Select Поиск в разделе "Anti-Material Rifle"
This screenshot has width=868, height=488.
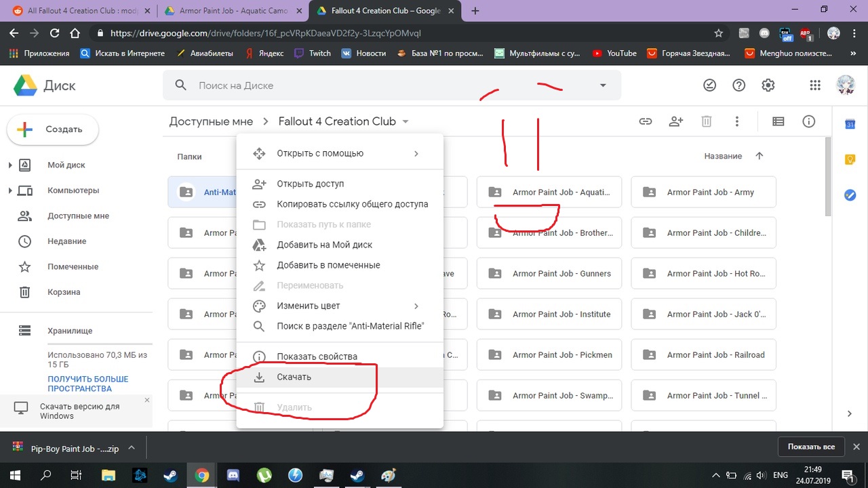340,326
